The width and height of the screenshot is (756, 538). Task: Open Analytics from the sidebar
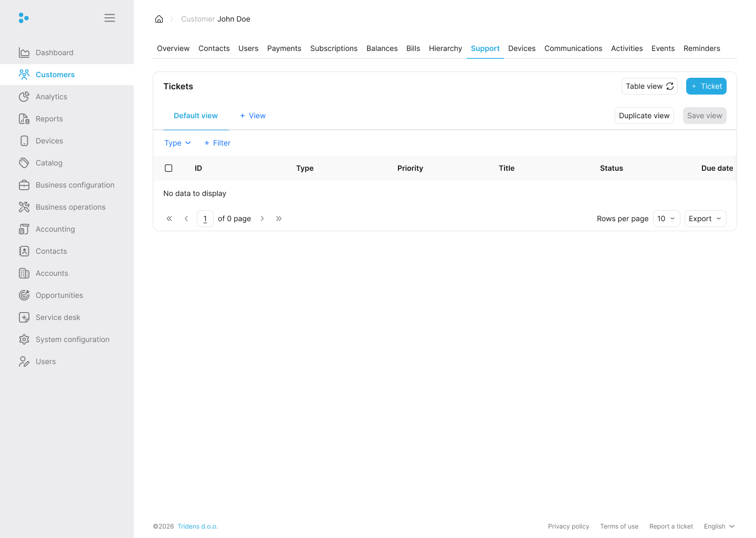pyautogui.click(x=51, y=97)
